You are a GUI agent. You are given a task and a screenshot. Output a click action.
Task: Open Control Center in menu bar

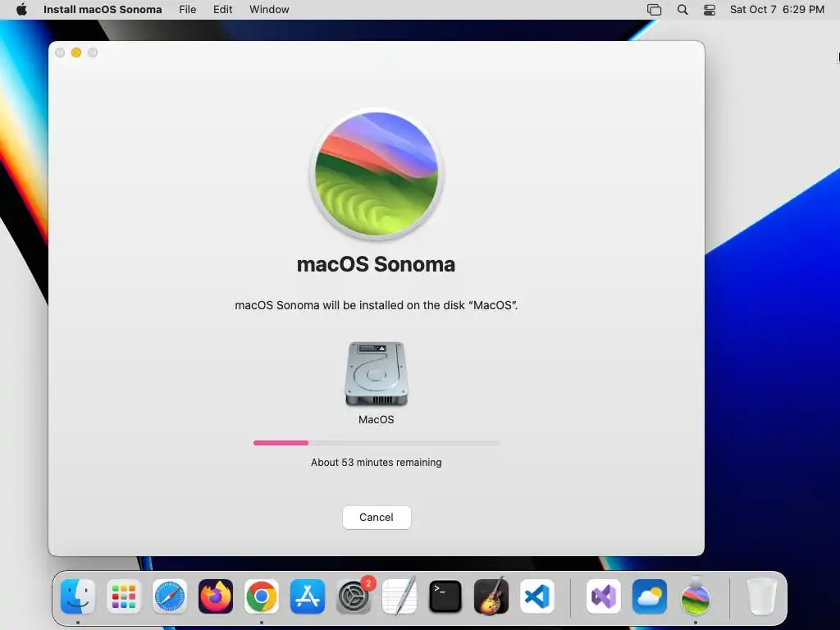710,10
